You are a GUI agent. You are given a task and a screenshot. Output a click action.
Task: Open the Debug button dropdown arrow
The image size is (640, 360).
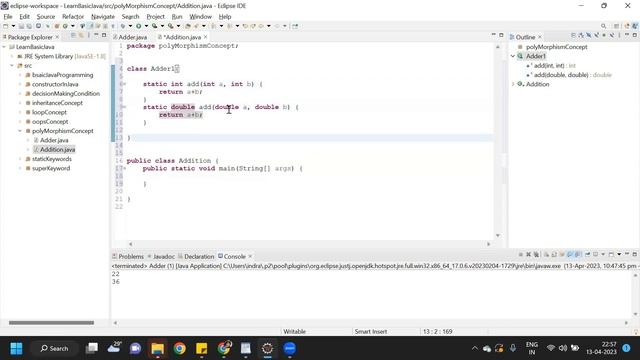[x=130, y=26]
